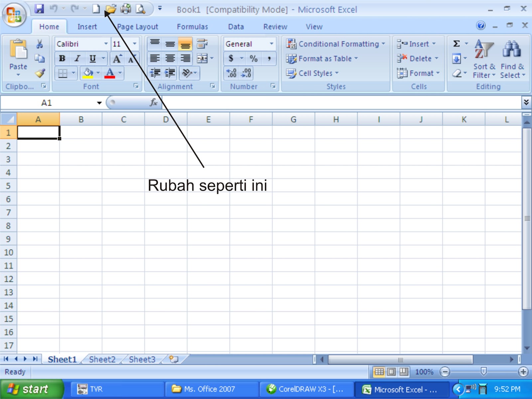Toggle Bold formatting
The width and height of the screenshot is (532, 399).
point(62,59)
